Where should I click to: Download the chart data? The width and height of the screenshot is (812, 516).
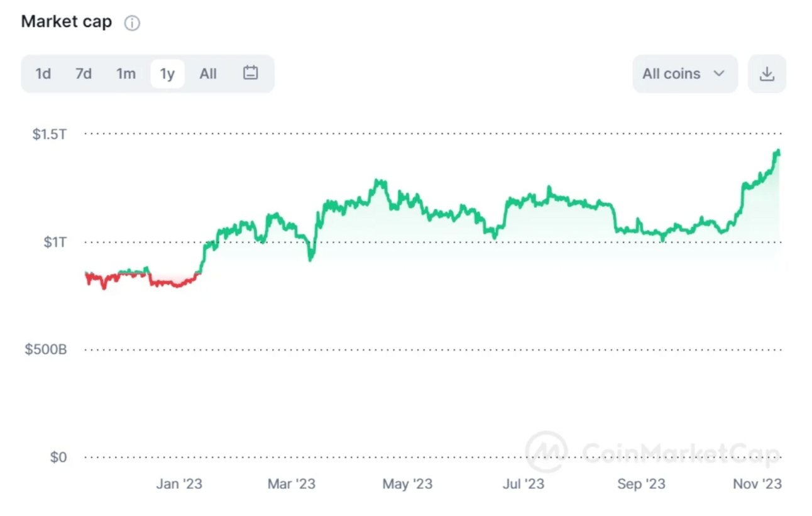767,74
